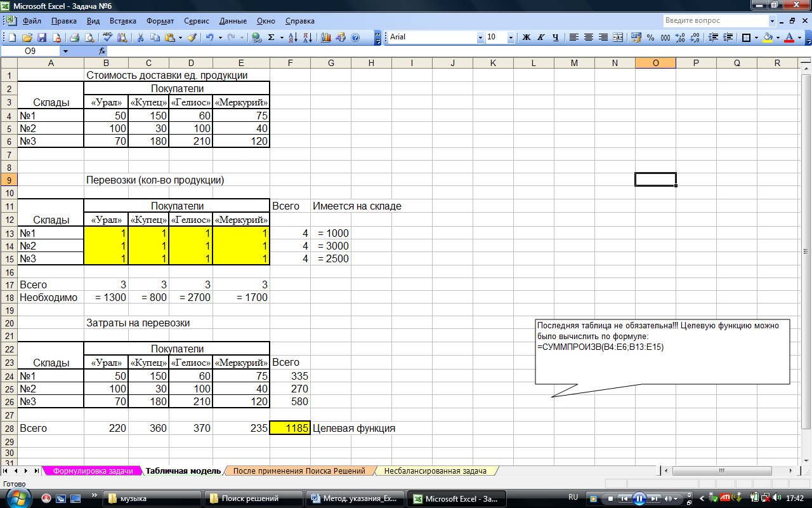The height and width of the screenshot is (508, 812).
Task: Click the Name Box showing O9
Action: [30, 51]
